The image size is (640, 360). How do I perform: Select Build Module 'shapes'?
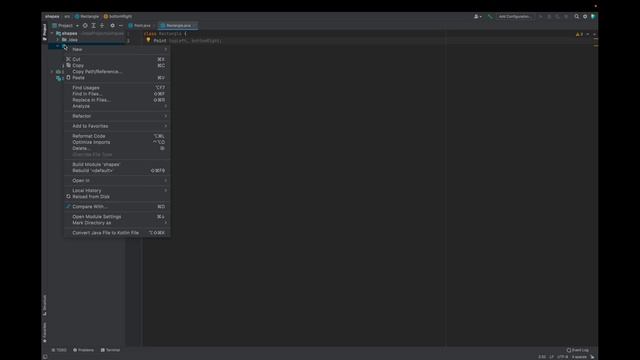coord(117,164)
